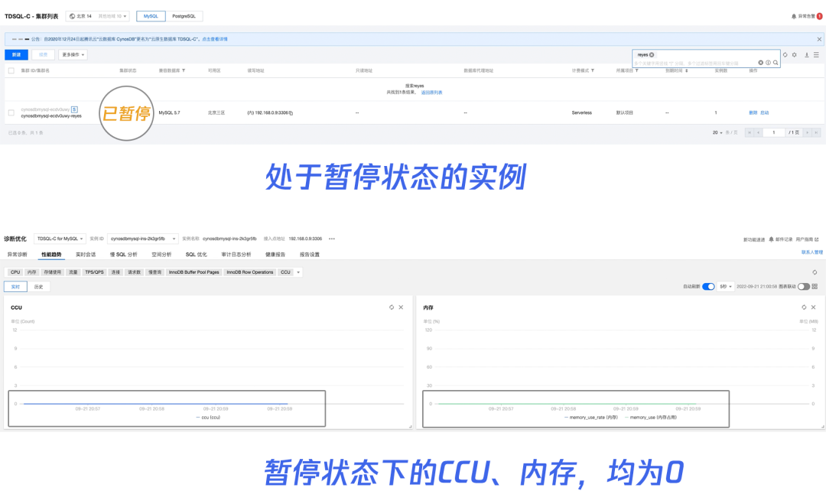Sort by the 到期时间 column
The height and width of the screenshot is (504, 826).
[686, 70]
